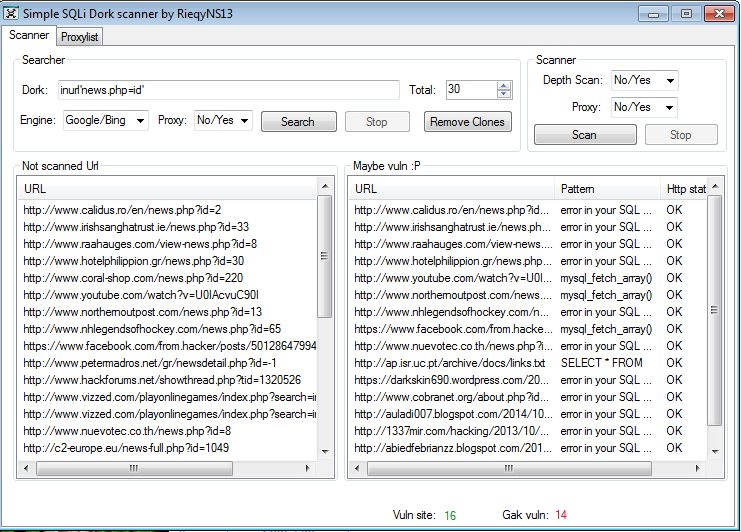Open the Engine Google/Bing dropdown
The width and height of the screenshot is (741, 532).
tap(106, 120)
